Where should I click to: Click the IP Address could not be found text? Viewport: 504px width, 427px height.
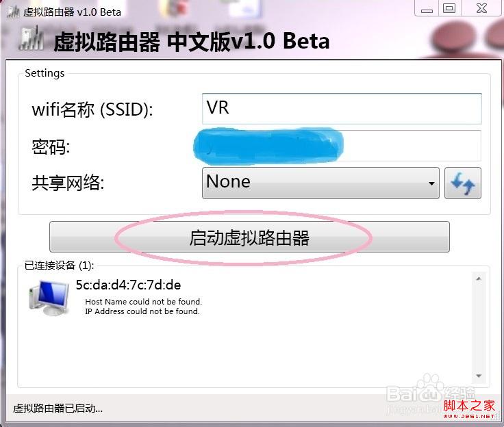(x=142, y=311)
